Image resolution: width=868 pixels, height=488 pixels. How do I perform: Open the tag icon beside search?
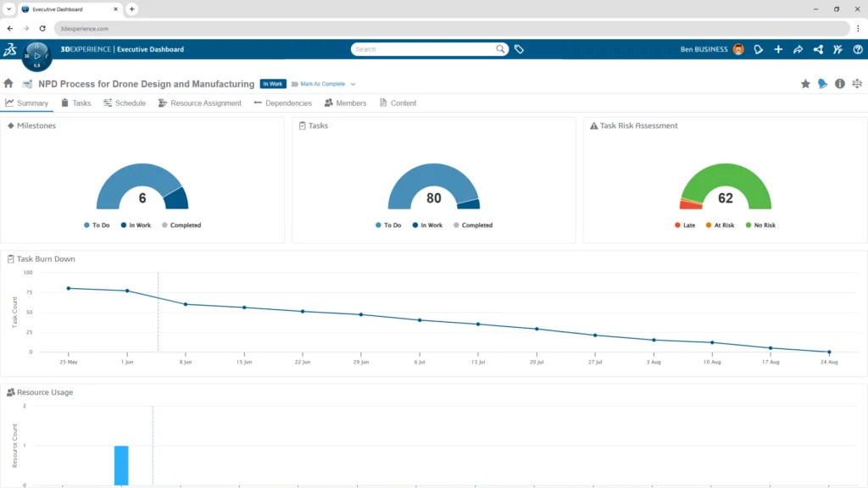pyautogui.click(x=519, y=49)
